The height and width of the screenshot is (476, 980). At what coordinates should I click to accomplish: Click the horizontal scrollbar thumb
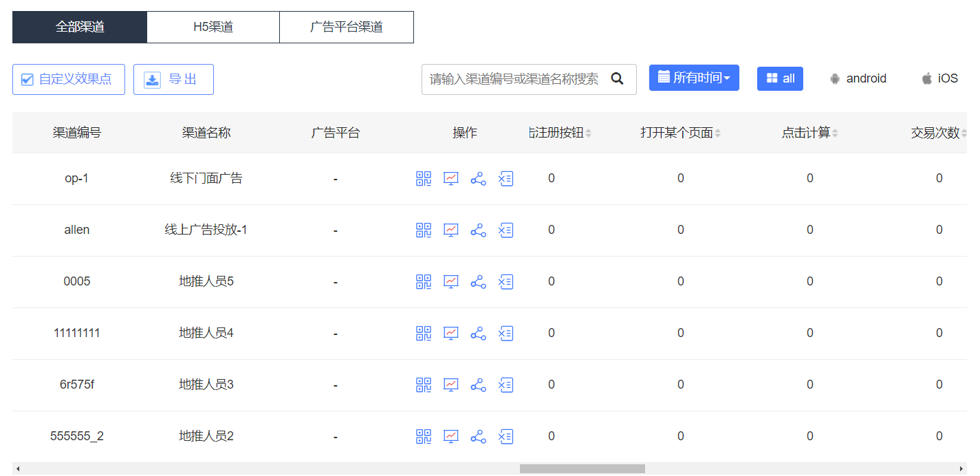click(x=582, y=468)
